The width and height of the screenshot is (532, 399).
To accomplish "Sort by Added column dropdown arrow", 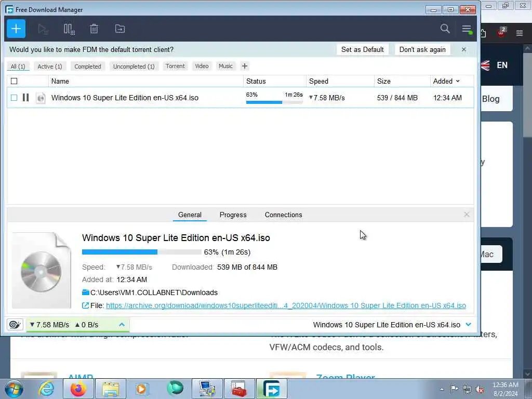I will [x=458, y=81].
